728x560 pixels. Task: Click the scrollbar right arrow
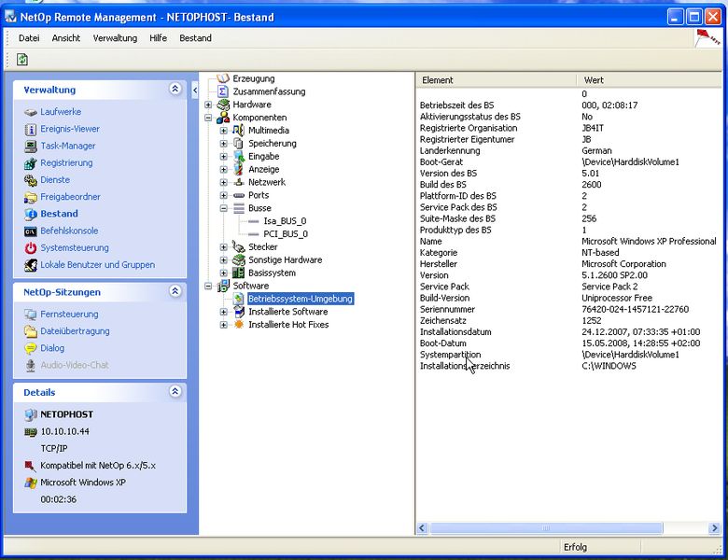tap(714, 528)
